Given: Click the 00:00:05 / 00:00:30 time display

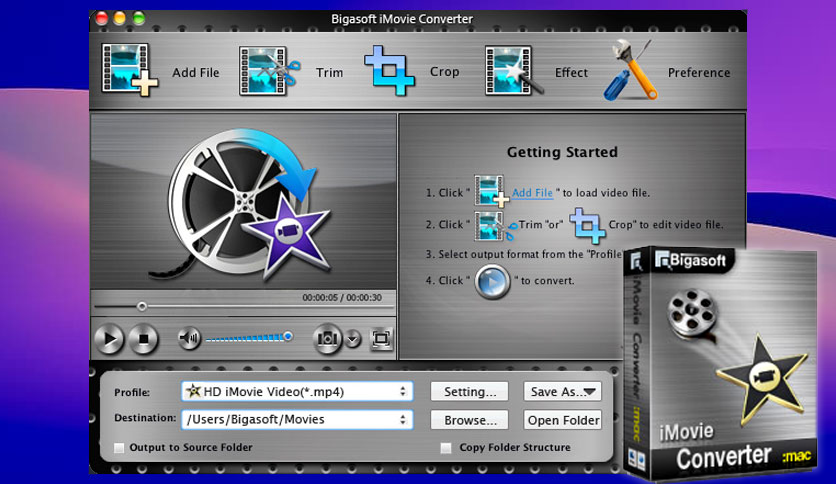Looking at the screenshot, I should (342, 297).
